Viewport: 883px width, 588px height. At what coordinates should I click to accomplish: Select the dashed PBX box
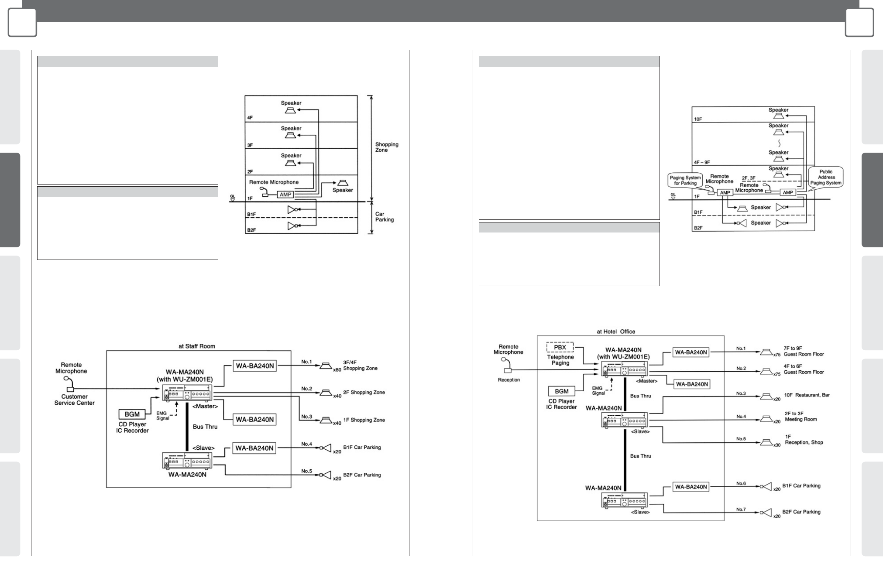[560, 348]
